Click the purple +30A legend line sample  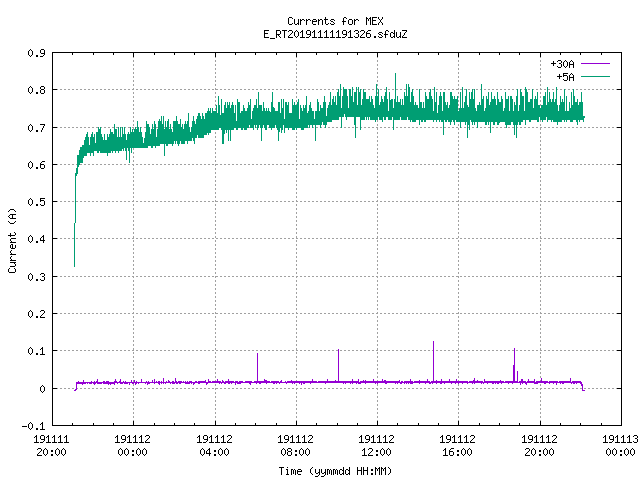595,64
